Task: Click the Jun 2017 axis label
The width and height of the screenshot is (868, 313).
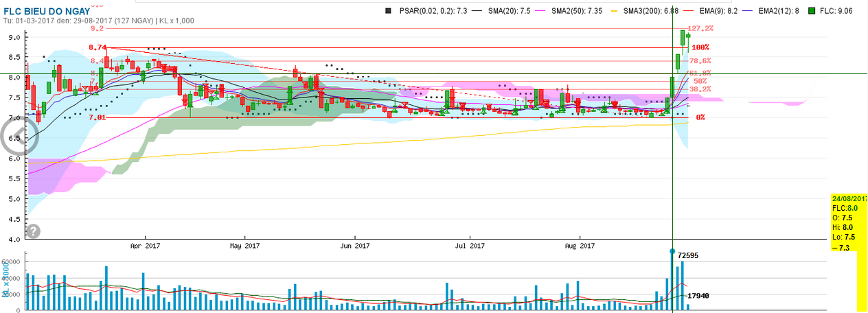Action: (x=356, y=245)
